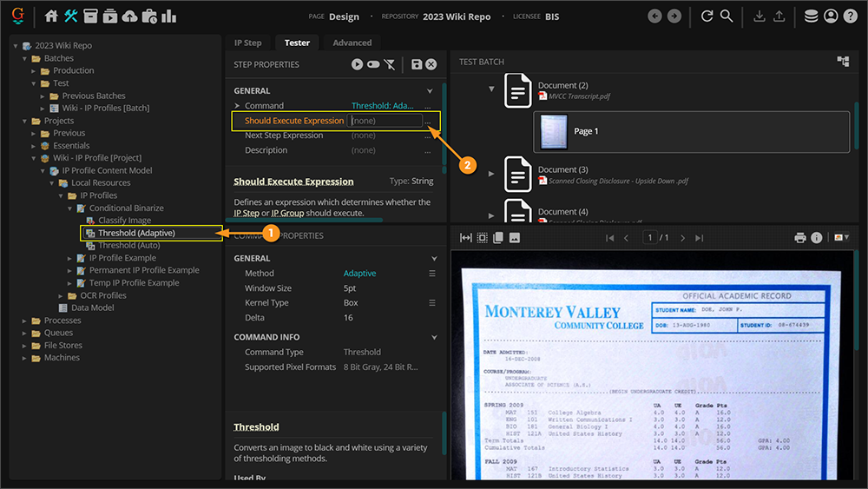Expand the Processes folder
Viewport: 868px width, 489px height.
tap(24, 320)
